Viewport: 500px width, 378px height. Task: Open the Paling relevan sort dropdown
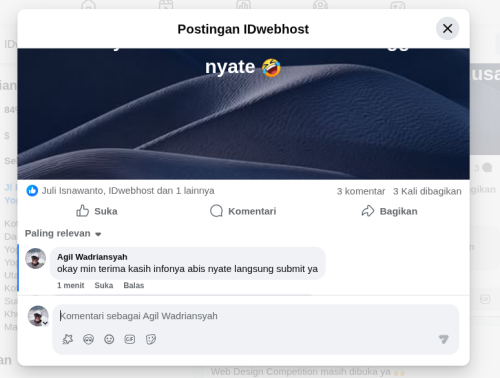tap(63, 233)
